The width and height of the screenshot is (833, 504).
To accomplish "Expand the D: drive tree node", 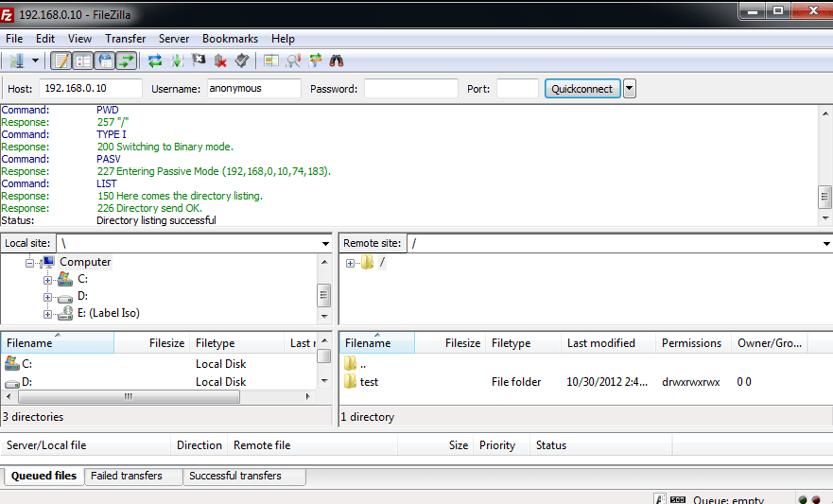I will point(47,298).
